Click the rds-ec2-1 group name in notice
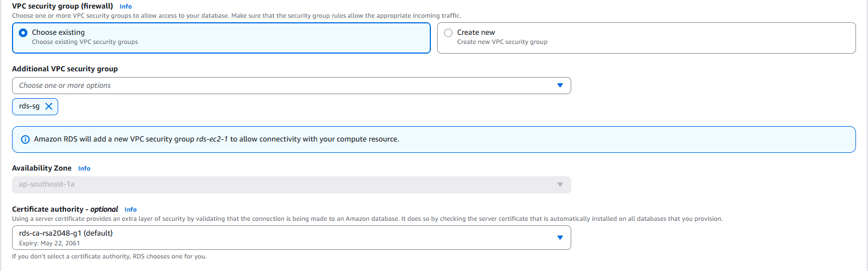 (212, 139)
